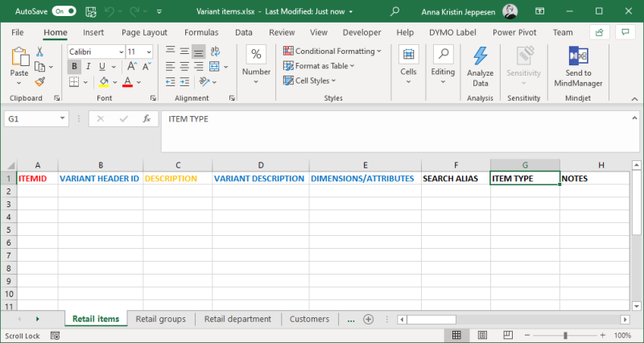
Task: Apply borders with the Borders icon
Action: pos(74,82)
